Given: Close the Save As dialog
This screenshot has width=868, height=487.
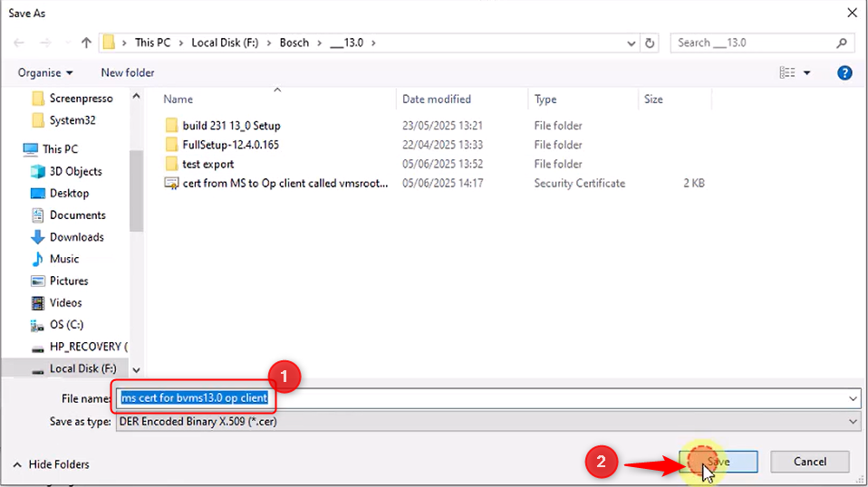Looking at the screenshot, I should pos(852,13).
